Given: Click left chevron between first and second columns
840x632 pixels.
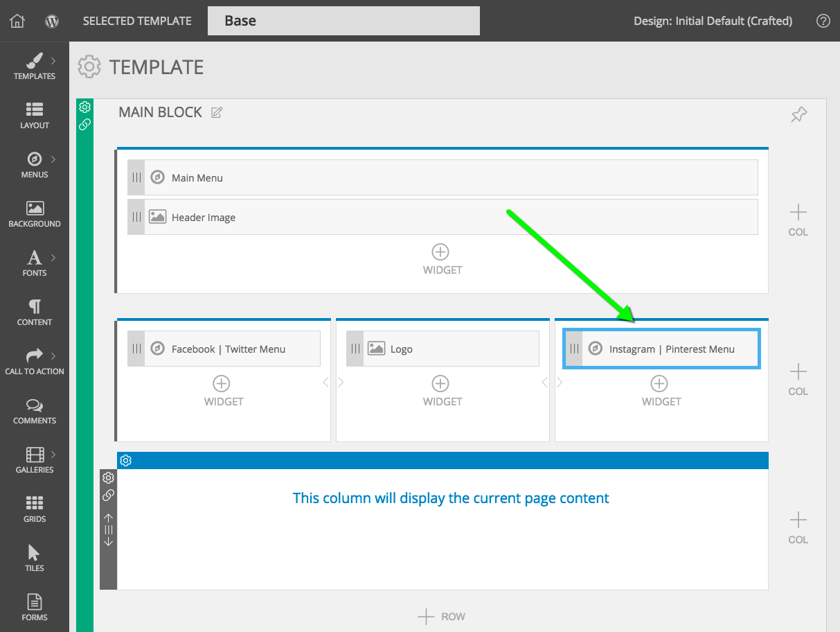Looking at the screenshot, I should [326, 382].
